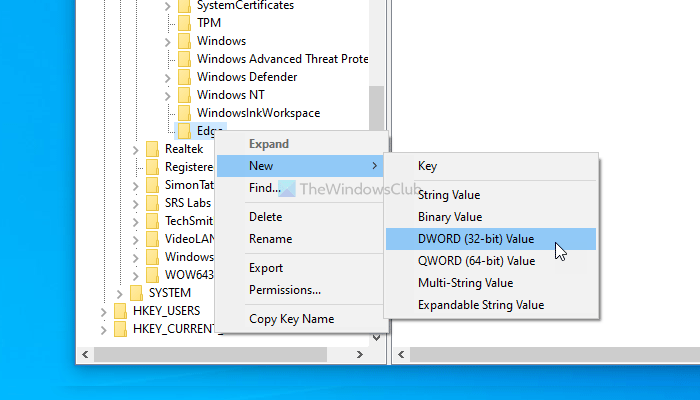The height and width of the screenshot is (400, 700).
Task: Click the VideoLAN folder icon
Action: pos(152,239)
